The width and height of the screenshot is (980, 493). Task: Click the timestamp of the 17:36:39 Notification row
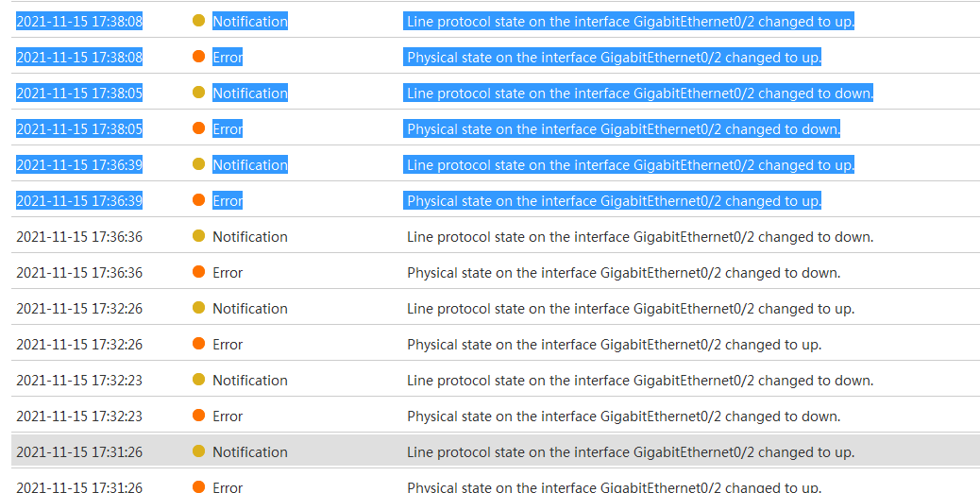(x=79, y=164)
